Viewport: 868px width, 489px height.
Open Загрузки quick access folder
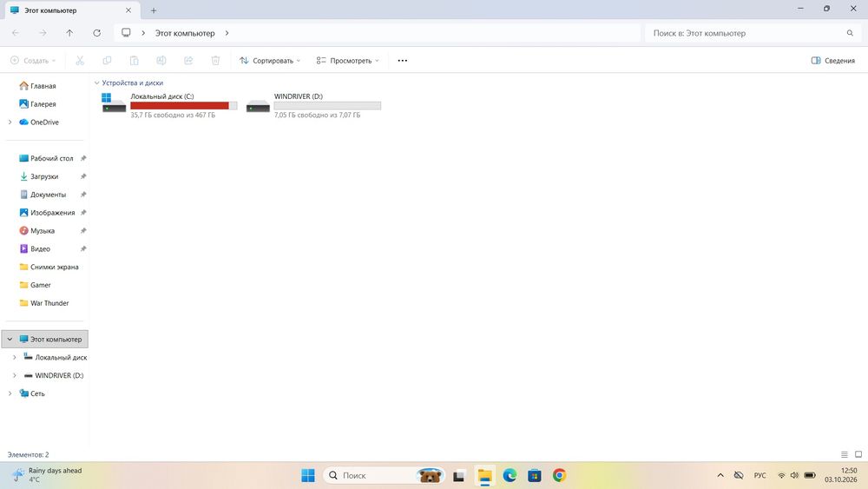44,176
